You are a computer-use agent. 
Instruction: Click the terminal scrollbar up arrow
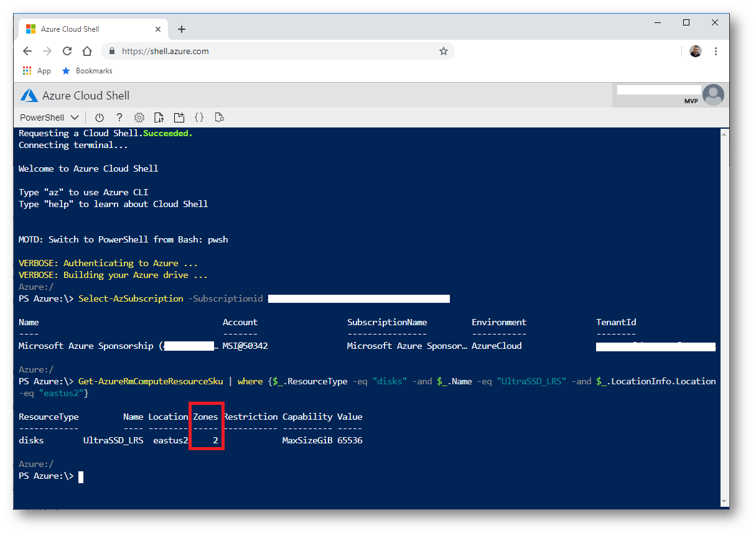click(x=724, y=133)
